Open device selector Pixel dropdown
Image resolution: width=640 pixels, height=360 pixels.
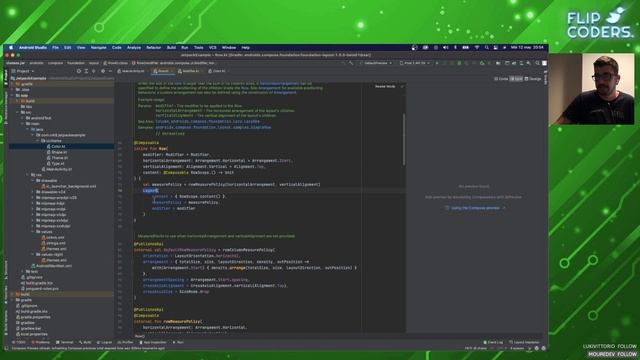(414, 63)
